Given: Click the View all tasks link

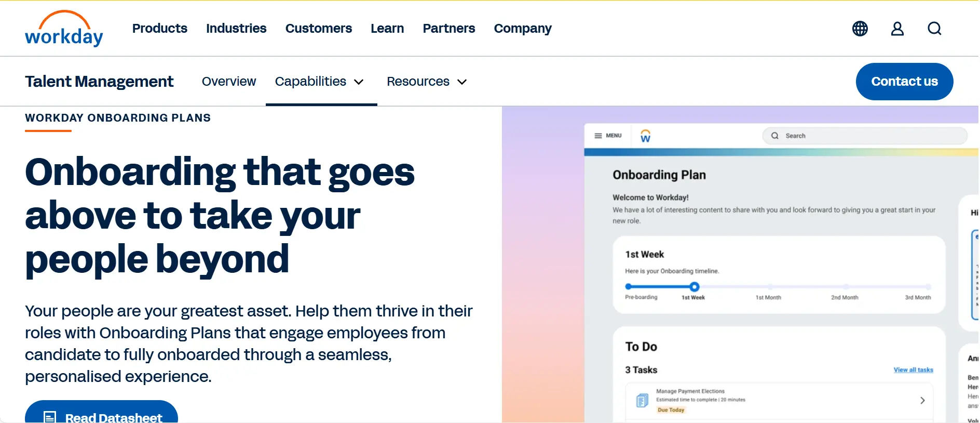Looking at the screenshot, I should click(913, 370).
